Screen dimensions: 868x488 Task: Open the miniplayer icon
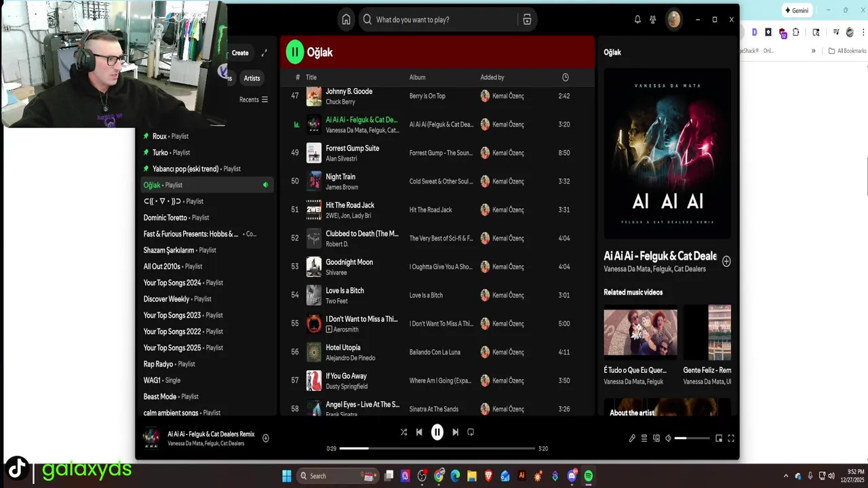click(719, 438)
